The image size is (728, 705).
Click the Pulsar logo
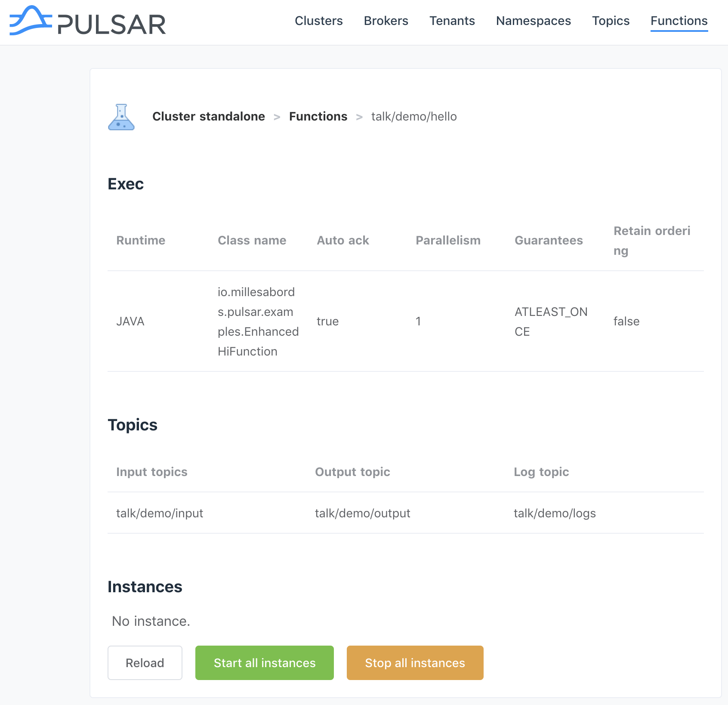pos(88,21)
